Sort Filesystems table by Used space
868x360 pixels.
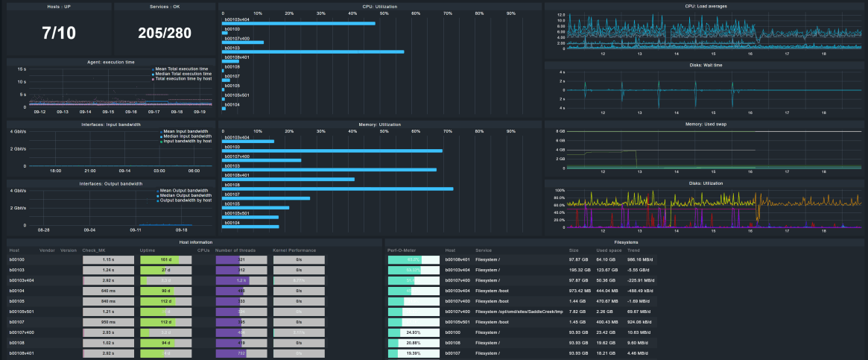609,250
